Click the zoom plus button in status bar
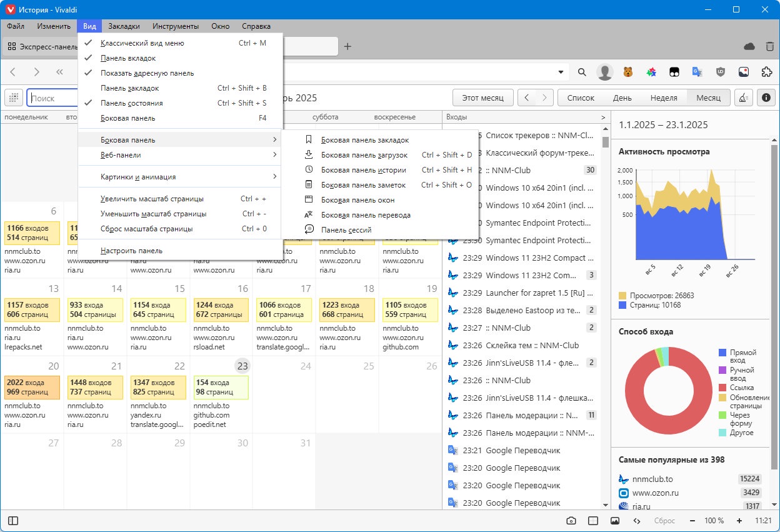The width and height of the screenshot is (780, 532). (739, 521)
